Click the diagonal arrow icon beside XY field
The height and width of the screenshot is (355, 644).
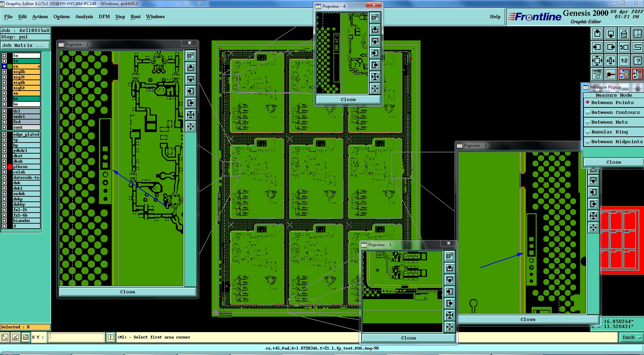pyautogui.click(x=5, y=337)
